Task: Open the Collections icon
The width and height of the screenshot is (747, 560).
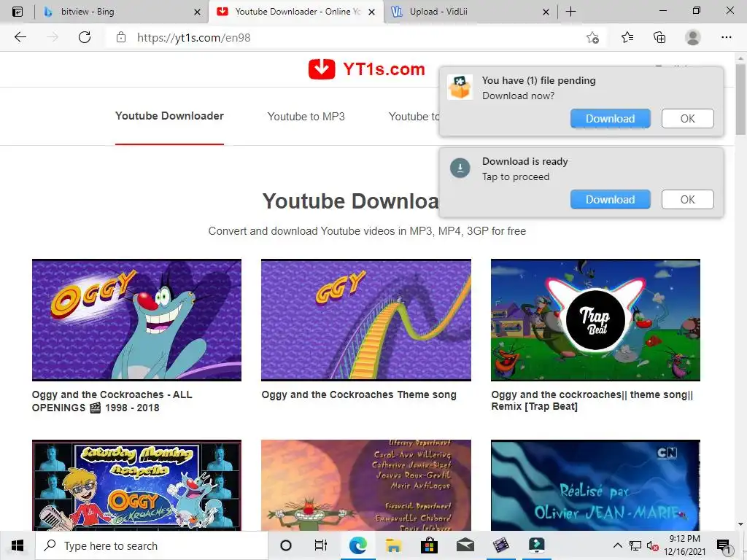Action: coord(659,37)
